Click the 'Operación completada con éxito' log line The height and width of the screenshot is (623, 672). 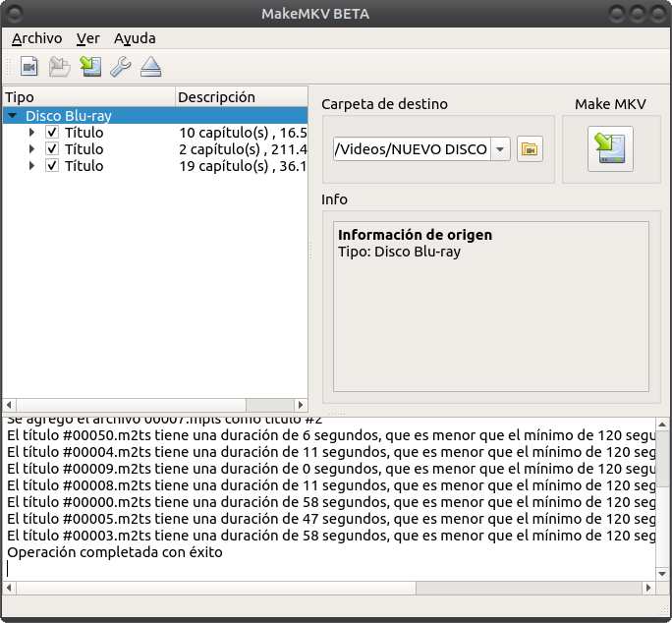(x=115, y=552)
